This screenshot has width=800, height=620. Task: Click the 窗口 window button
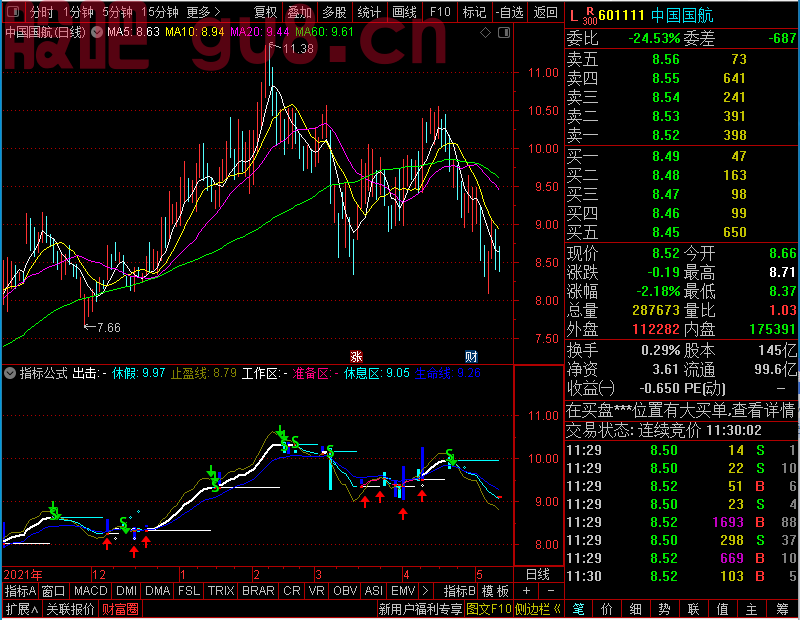point(54,591)
